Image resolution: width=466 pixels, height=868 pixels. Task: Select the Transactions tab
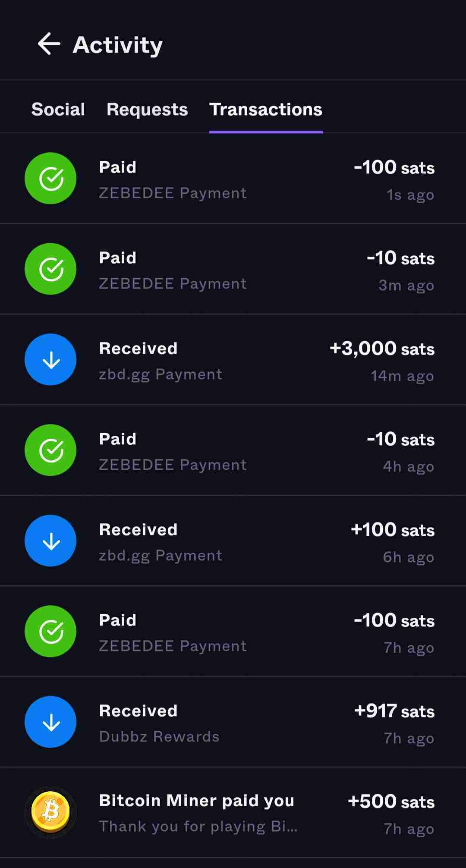(266, 110)
